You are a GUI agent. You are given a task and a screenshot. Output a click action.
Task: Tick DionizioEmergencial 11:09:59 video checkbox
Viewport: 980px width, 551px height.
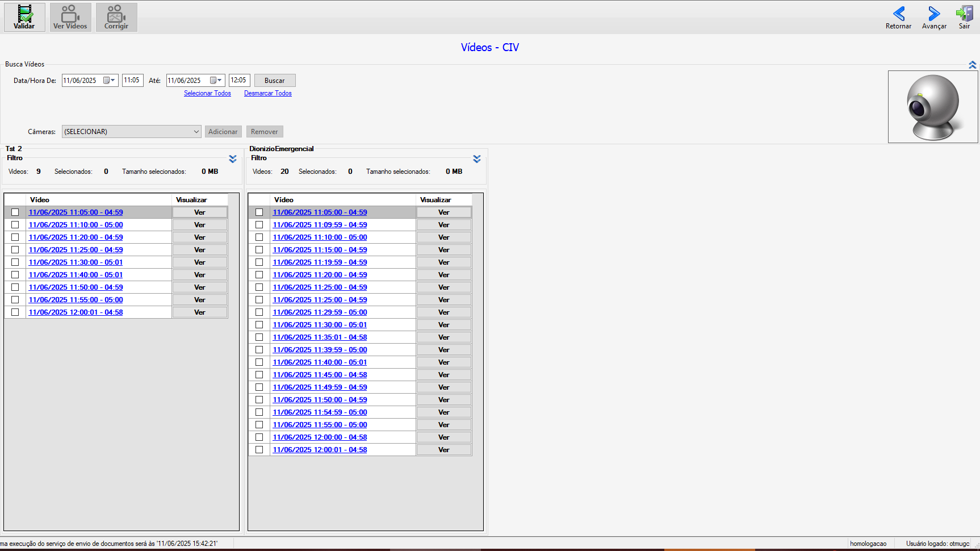(x=259, y=225)
